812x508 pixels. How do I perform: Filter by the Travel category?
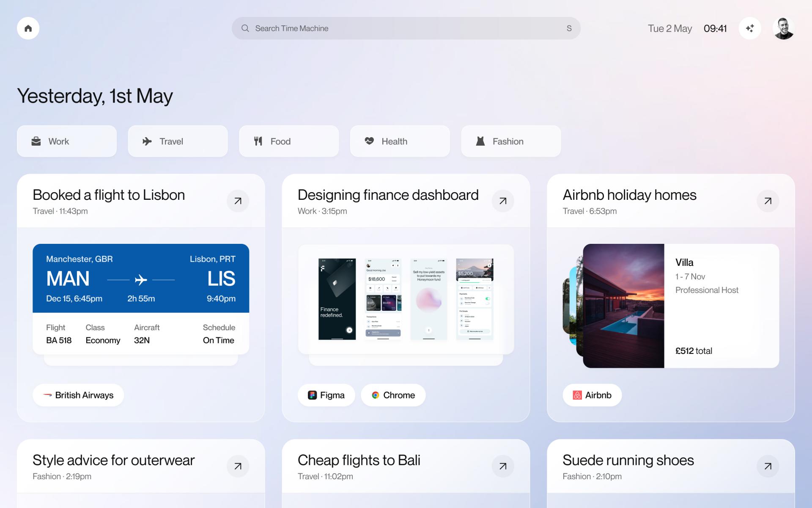(x=178, y=141)
